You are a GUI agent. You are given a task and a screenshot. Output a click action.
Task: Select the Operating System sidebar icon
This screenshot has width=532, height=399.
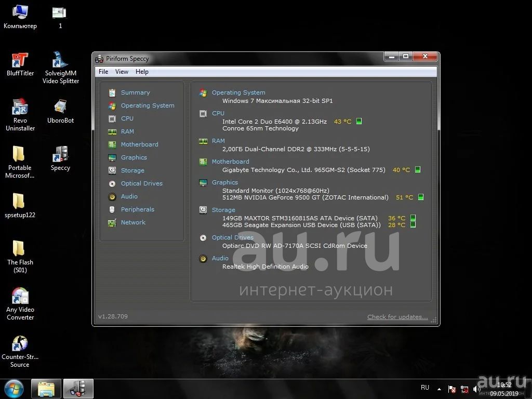(112, 106)
